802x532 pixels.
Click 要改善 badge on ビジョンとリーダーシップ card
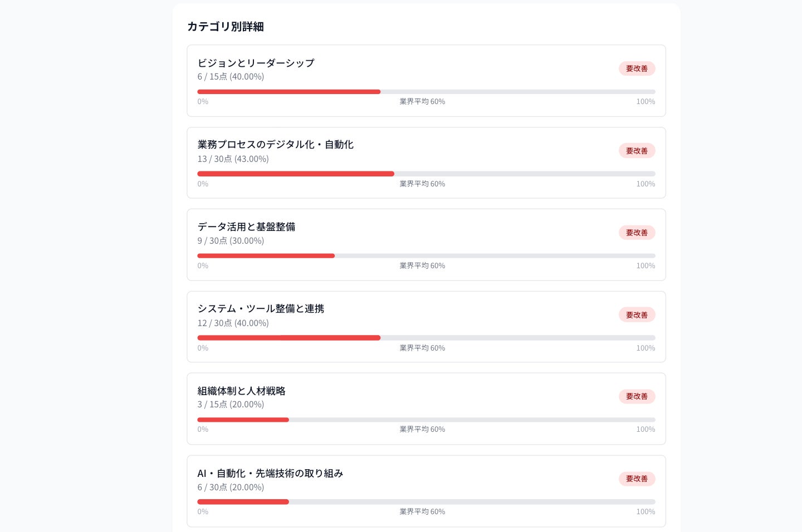coord(637,68)
